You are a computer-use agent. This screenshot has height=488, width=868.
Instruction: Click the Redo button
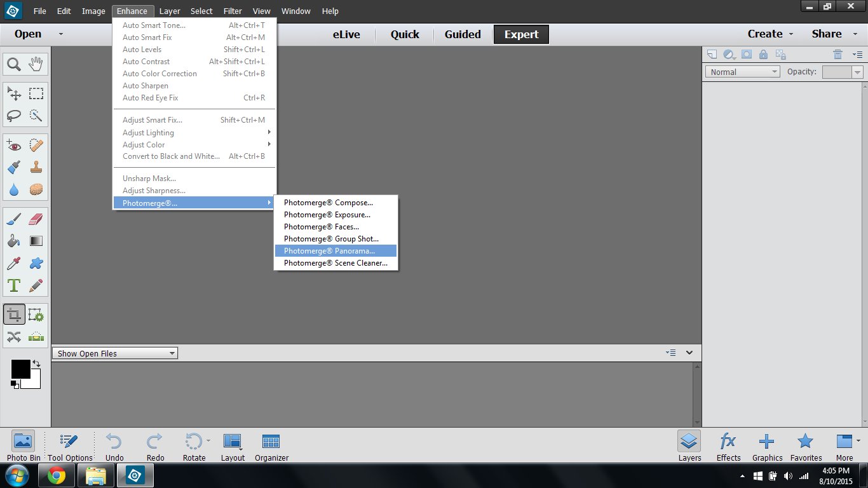[x=155, y=446]
